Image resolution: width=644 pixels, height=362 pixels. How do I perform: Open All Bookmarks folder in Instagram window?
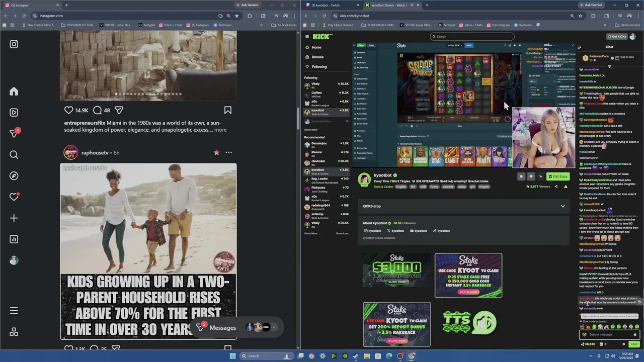coord(284,25)
